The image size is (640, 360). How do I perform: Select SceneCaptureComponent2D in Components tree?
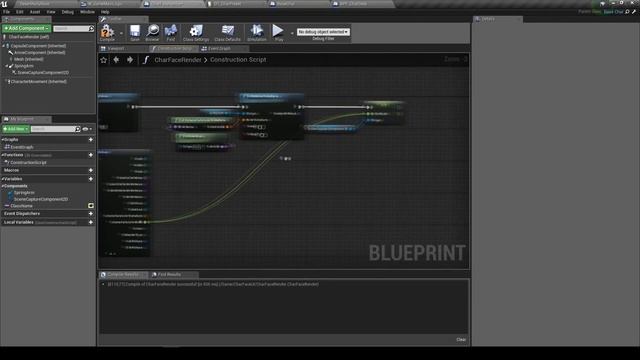[x=43, y=73]
